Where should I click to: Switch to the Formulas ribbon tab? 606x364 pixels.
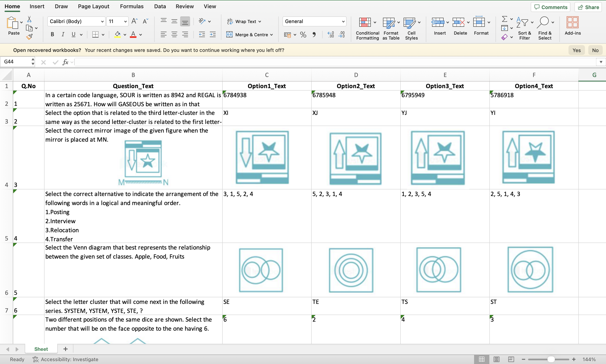coord(132,6)
